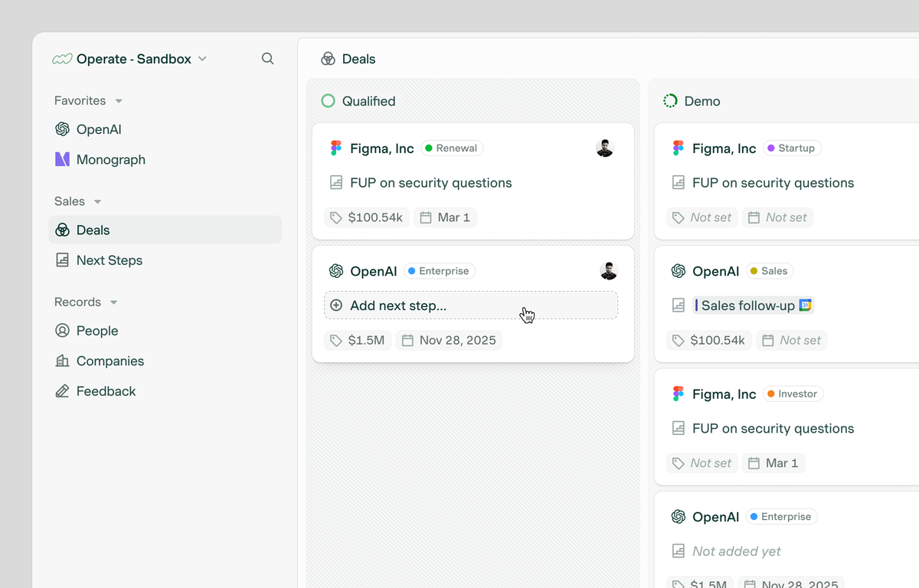Click the Next Steps sidebar icon
Screen dimensions: 919x588
(x=63, y=260)
